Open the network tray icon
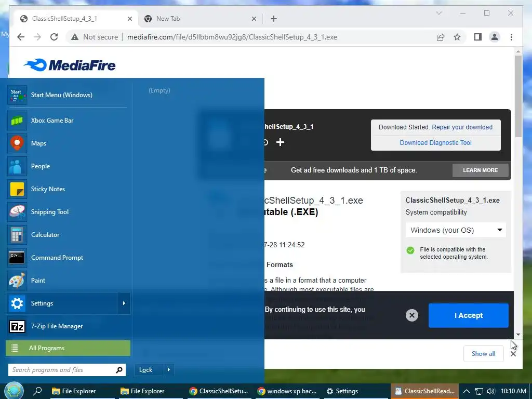The height and width of the screenshot is (399, 532). tap(478, 391)
